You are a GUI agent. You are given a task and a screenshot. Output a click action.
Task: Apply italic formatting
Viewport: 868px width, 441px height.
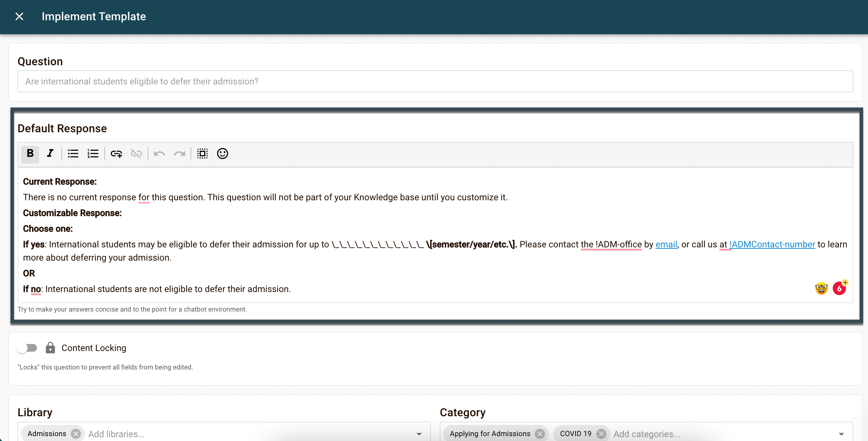click(50, 154)
